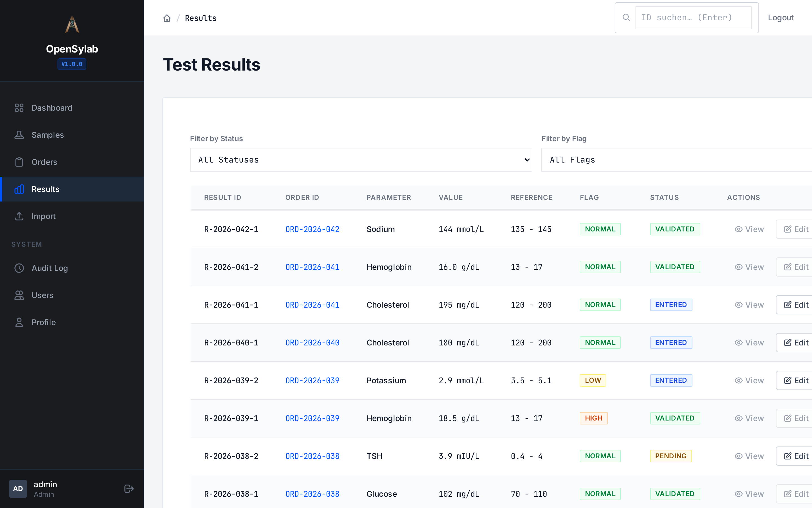Open ORD-2026-038 link in TSH row
Image resolution: width=812 pixels, height=508 pixels.
(312, 456)
